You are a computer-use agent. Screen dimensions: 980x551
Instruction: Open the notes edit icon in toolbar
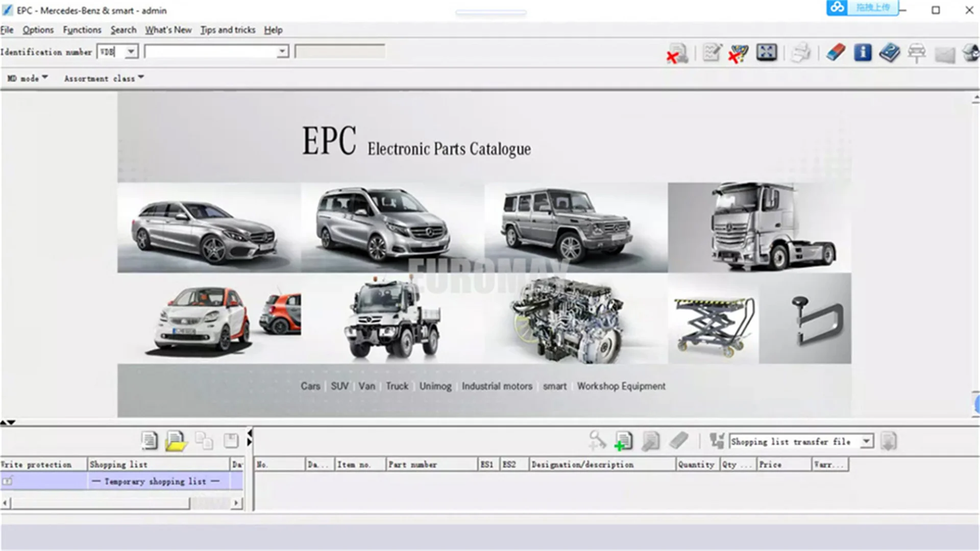click(712, 53)
